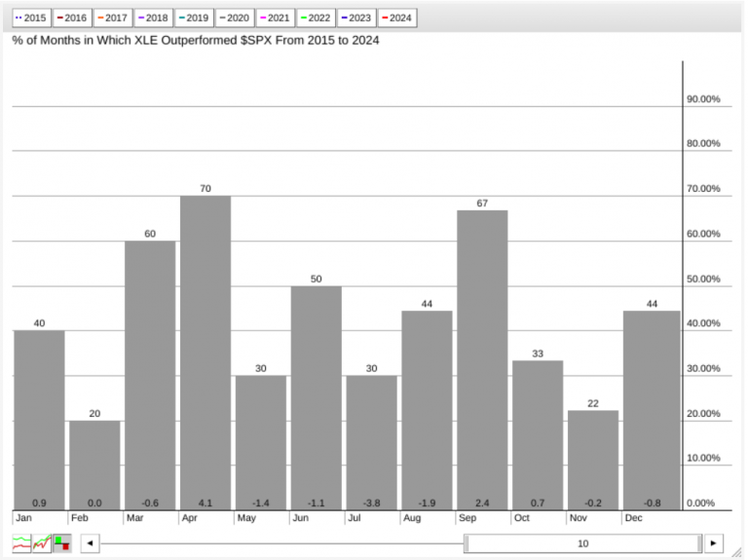Click the June bar labeled 50
This screenshot has width=748, height=560.
click(x=316, y=397)
